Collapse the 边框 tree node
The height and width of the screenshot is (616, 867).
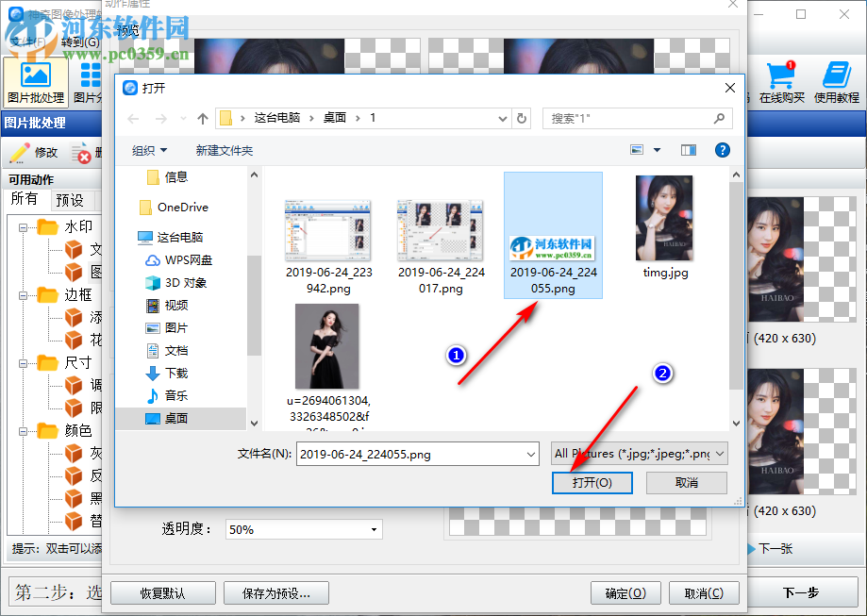[23, 295]
